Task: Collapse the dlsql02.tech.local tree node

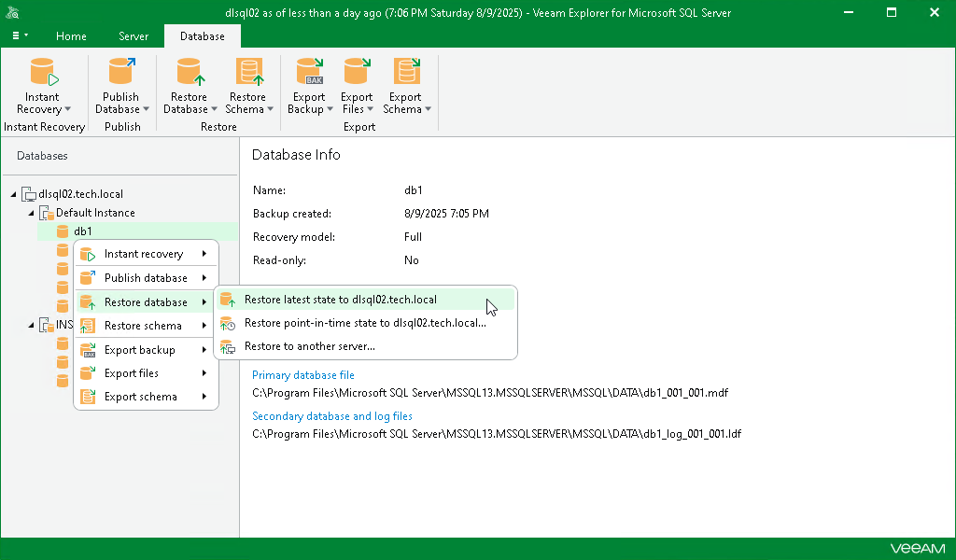Action: [14, 193]
